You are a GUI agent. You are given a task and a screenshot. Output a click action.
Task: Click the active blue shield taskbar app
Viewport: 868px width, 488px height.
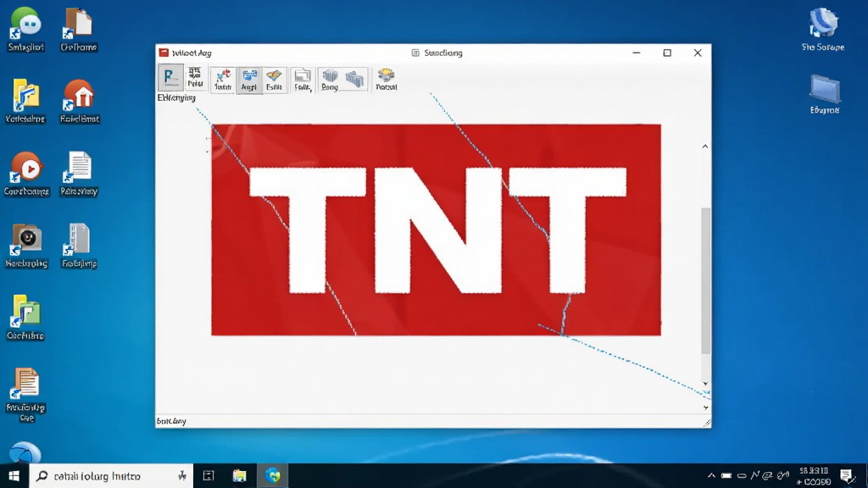[x=273, y=476]
